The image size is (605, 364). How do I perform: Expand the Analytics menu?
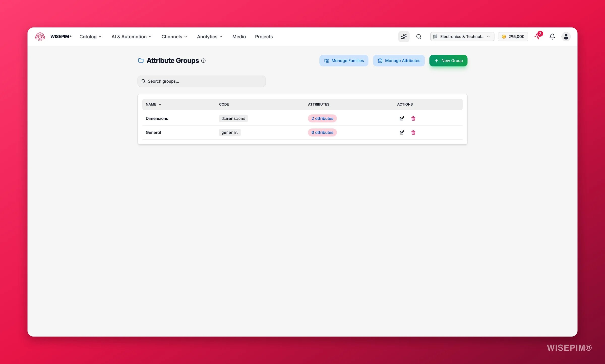(210, 37)
